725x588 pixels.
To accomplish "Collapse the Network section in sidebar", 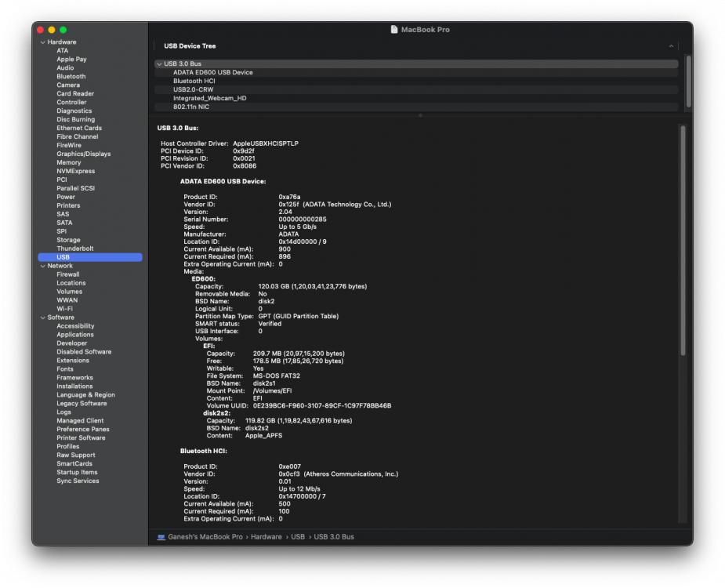I will [x=43, y=266].
